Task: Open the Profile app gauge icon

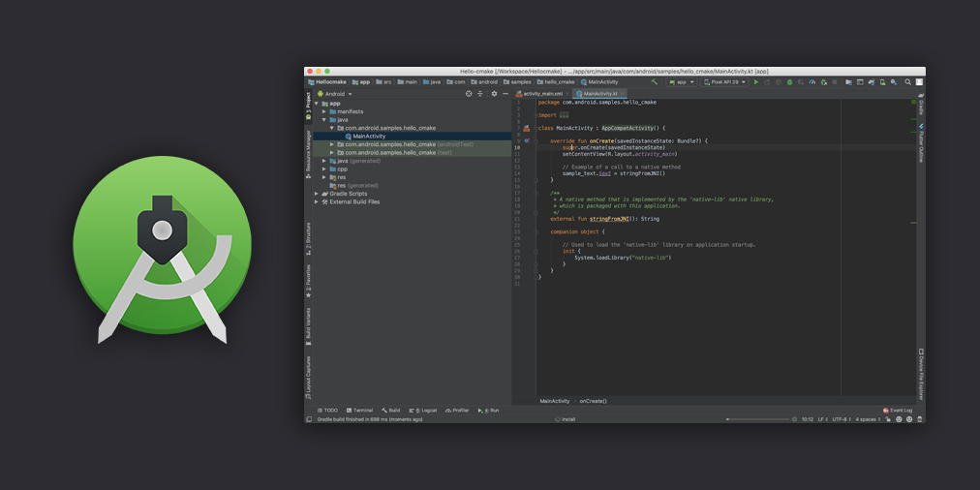Action: tap(812, 82)
